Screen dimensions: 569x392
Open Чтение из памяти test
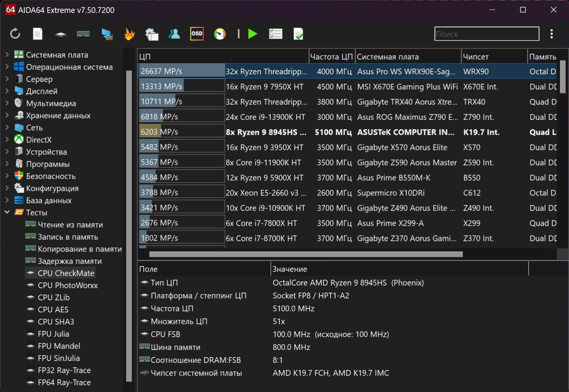coord(70,225)
